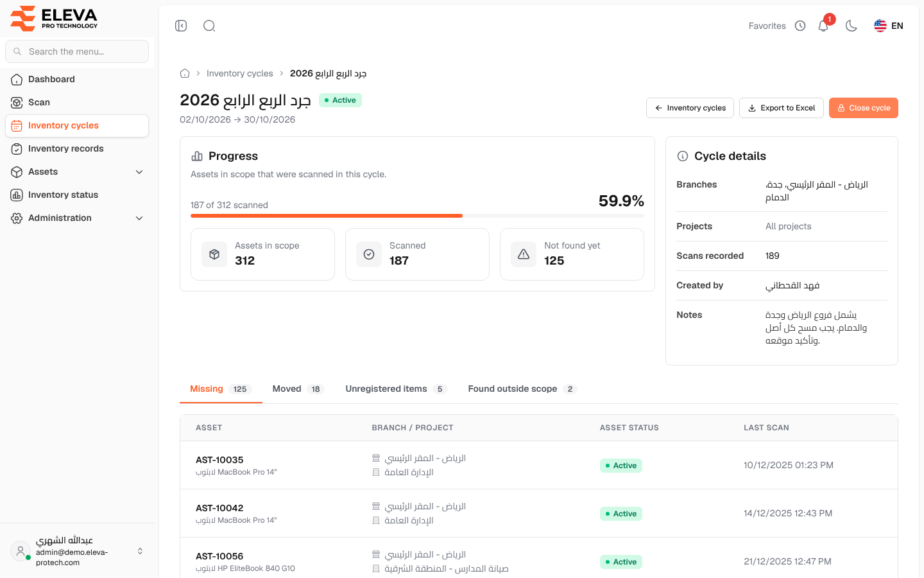Open notifications bell icon
The height and width of the screenshot is (578, 924).
[823, 26]
